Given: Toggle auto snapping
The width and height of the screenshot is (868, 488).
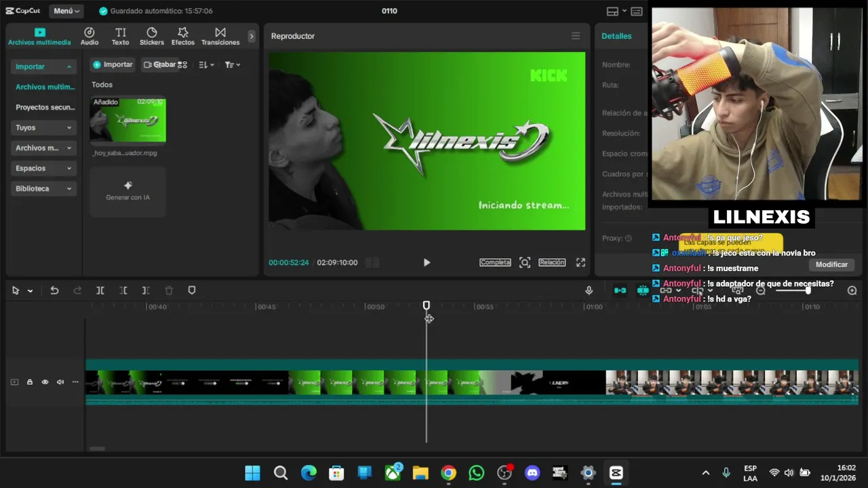Looking at the screenshot, I should [642, 290].
